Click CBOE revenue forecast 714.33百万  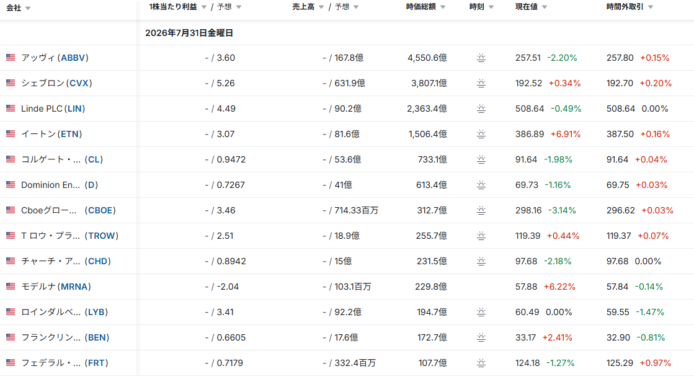point(356,210)
